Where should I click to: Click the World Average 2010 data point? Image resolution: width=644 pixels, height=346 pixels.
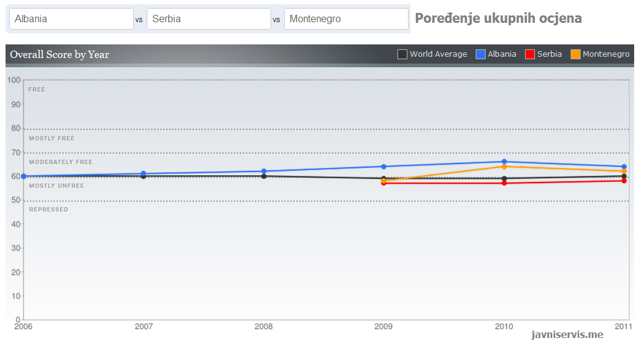pos(504,178)
